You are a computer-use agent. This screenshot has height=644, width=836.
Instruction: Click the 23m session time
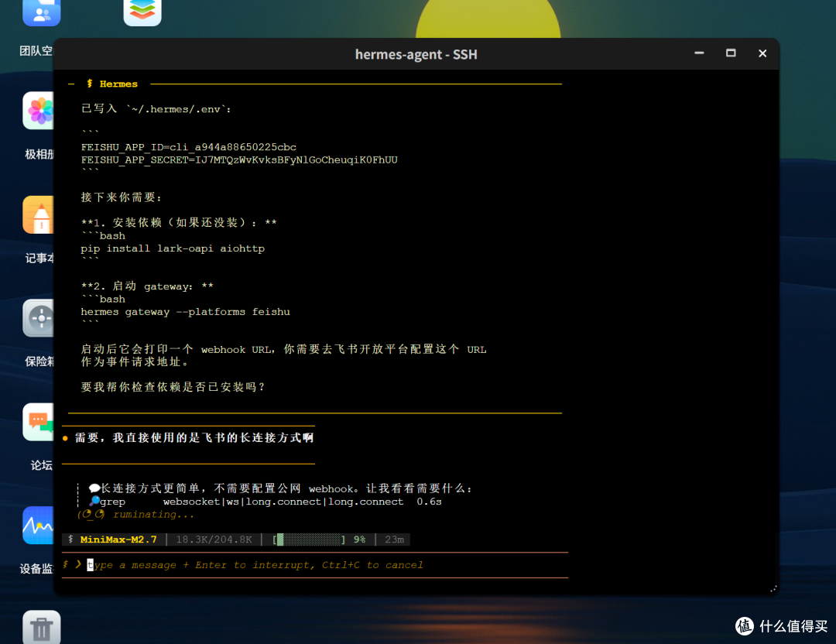[x=394, y=540]
